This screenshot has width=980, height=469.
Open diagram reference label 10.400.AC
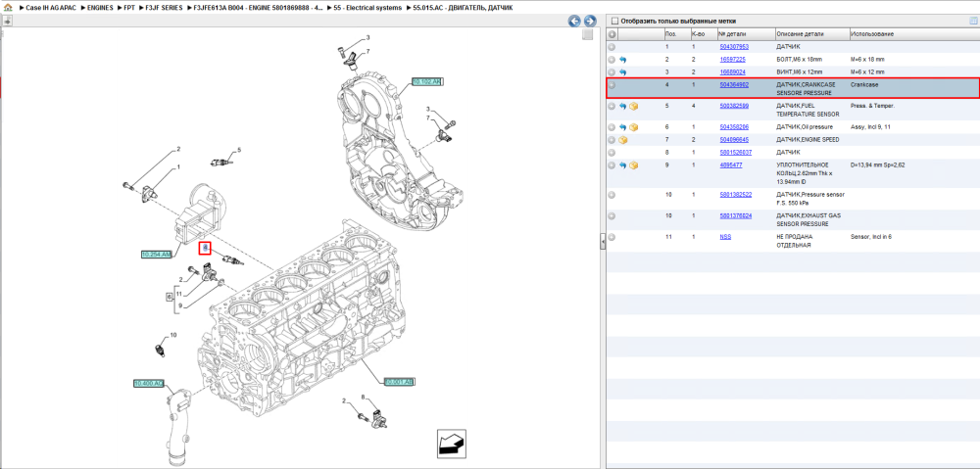point(149,383)
